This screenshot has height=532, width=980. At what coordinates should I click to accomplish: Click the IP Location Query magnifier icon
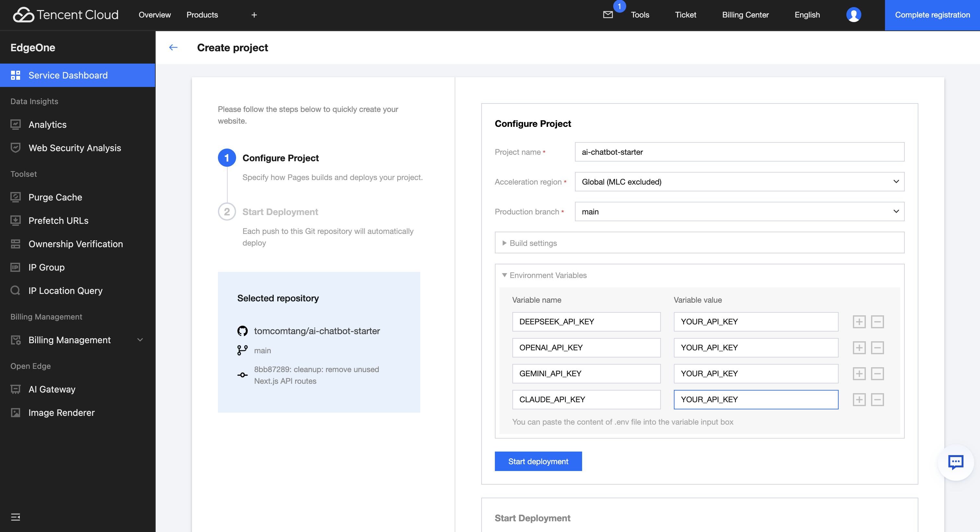[16, 290]
